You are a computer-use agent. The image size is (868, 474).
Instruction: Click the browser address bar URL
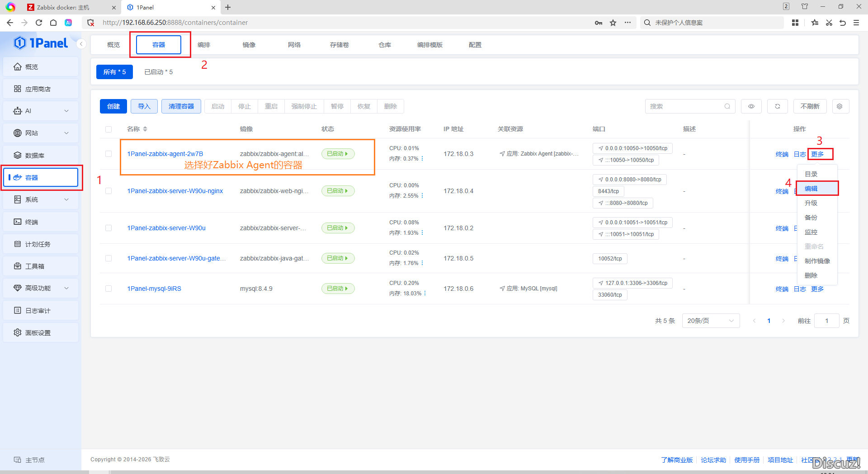click(x=175, y=23)
